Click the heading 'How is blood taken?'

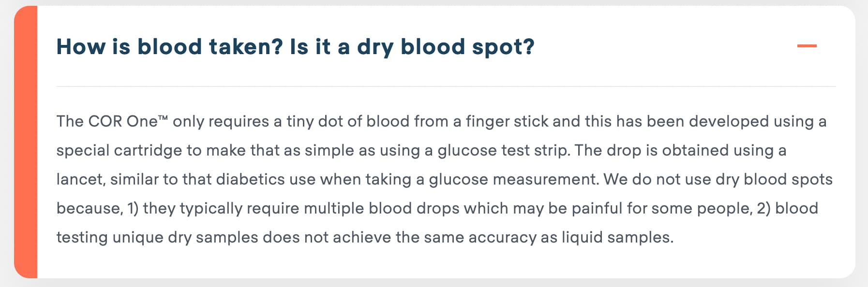coord(169,47)
